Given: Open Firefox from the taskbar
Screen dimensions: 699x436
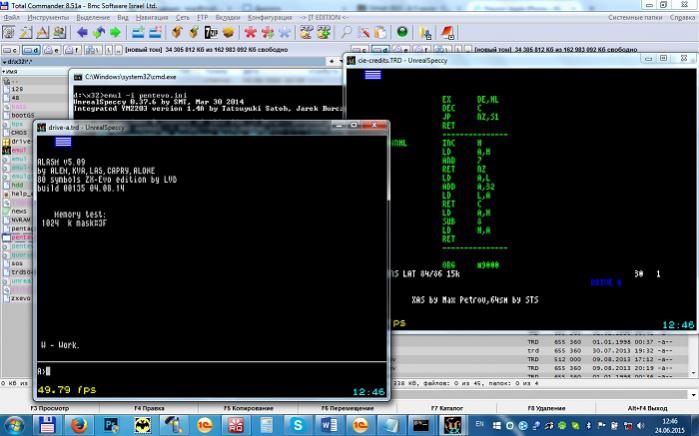Looking at the screenshot, I should 78,425.
